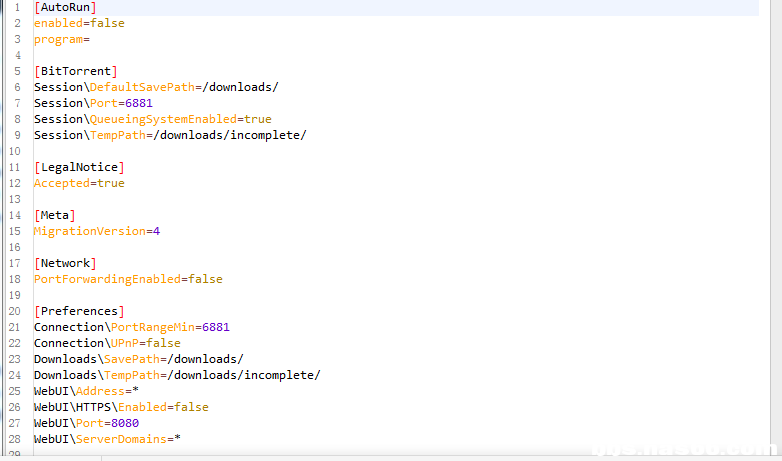Click the [Meta] section header
Image resolution: width=782 pixels, height=461 pixels.
(x=55, y=215)
